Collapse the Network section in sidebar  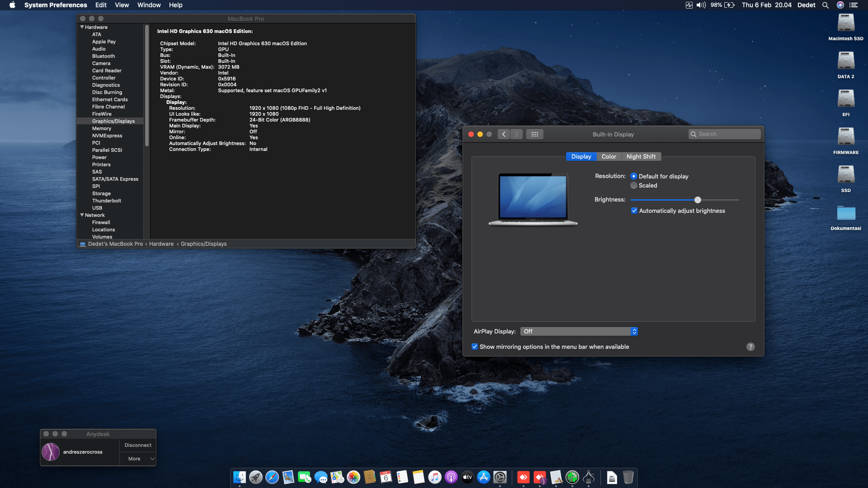click(82, 215)
